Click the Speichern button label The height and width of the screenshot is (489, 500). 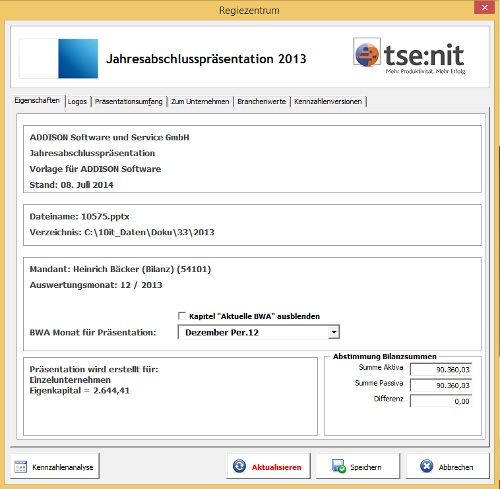(366, 467)
